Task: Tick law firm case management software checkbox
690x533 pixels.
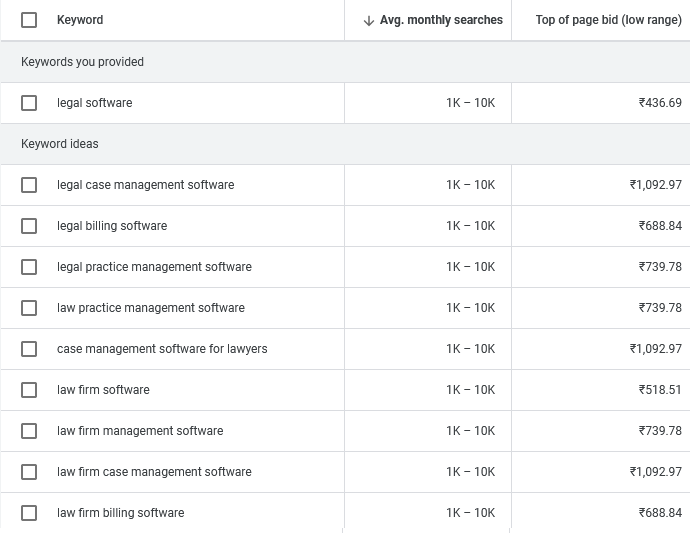Action: pyautogui.click(x=29, y=472)
